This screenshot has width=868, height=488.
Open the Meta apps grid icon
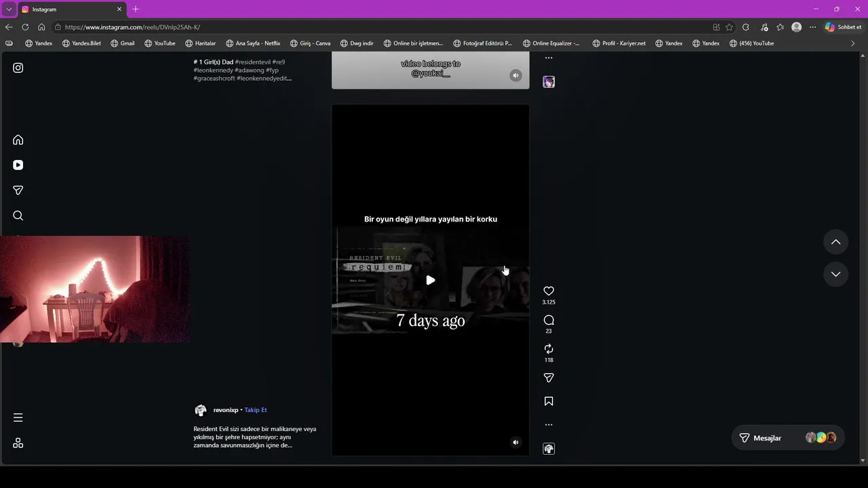click(18, 443)
